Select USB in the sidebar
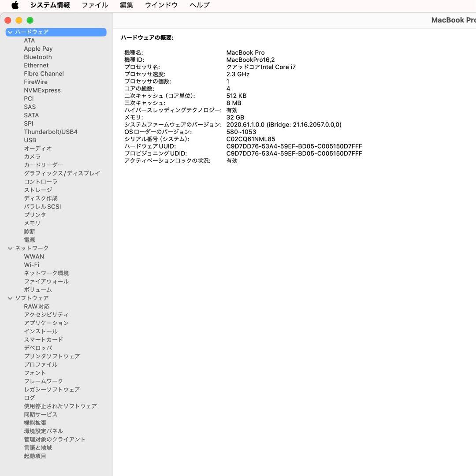Screen dimensions: 476x476 [30, 140]
